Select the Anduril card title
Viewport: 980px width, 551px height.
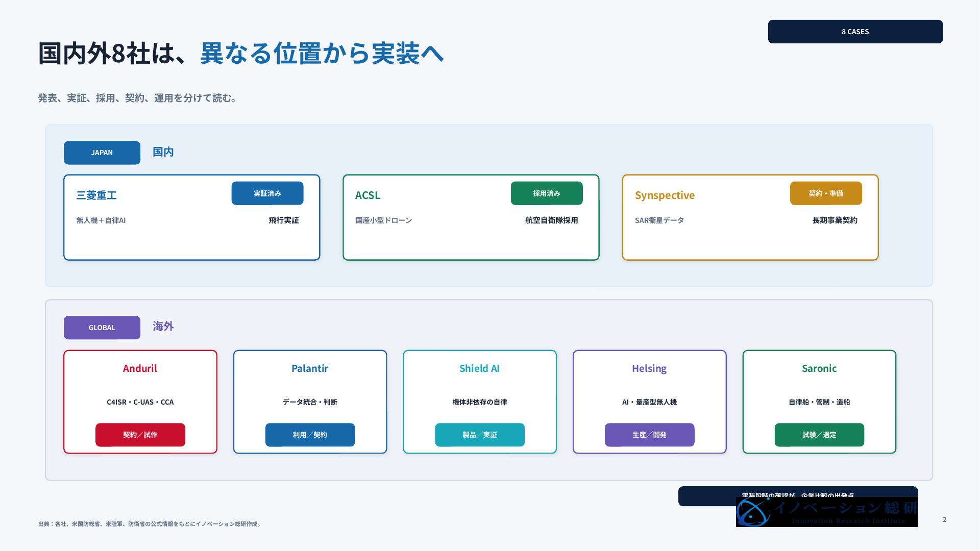(140, 368)
